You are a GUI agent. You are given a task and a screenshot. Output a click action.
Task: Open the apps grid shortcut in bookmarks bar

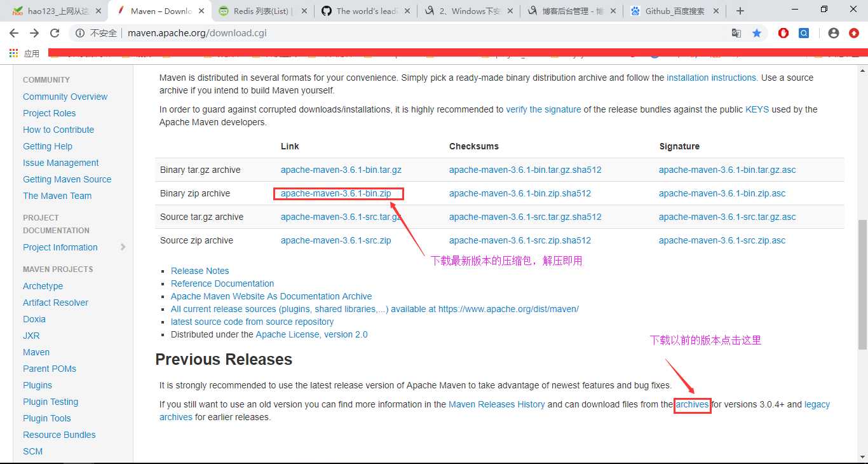tap(14, 53)
